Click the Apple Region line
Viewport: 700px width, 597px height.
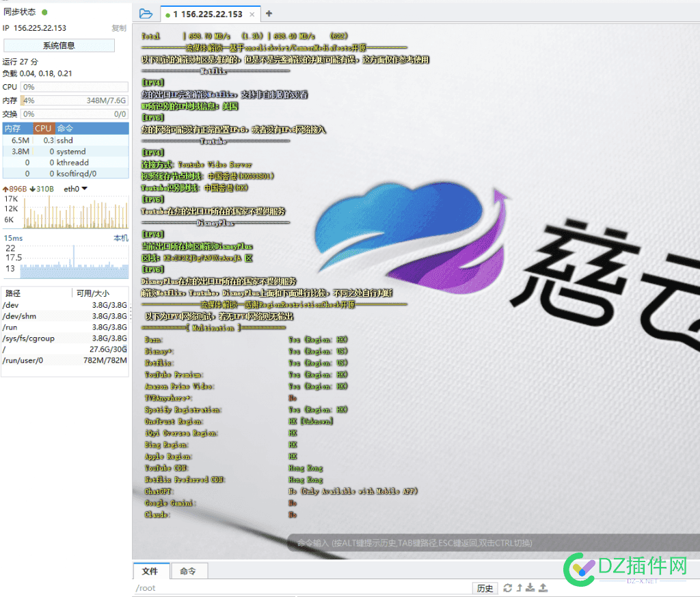[x=221, y=456]
